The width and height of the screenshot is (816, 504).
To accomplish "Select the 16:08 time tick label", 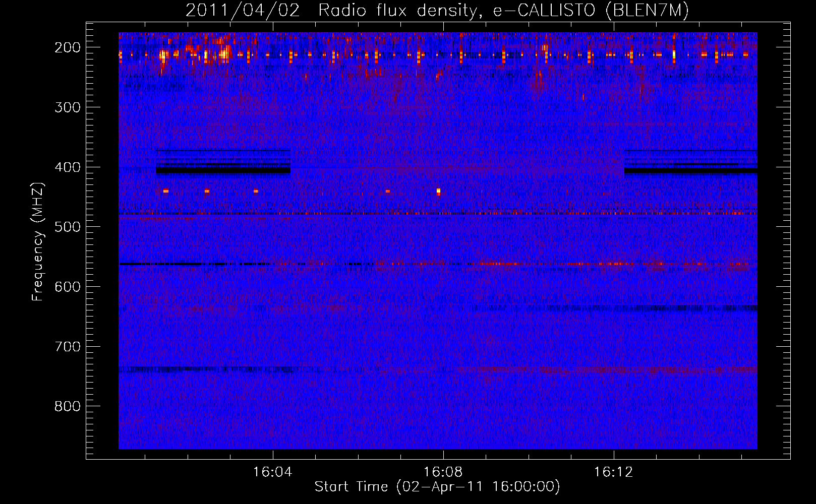I will (x=443, y=472).
